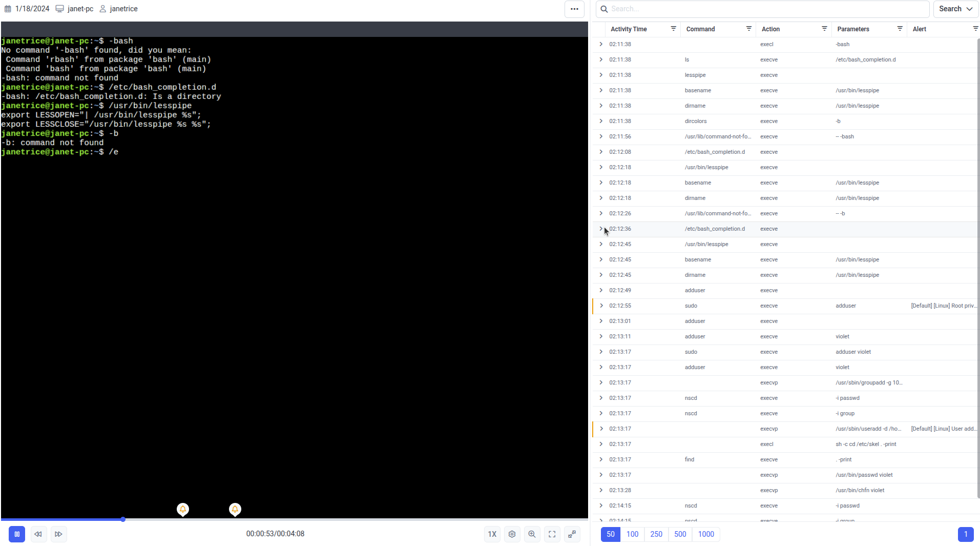Open the three-dots more options menu

coord(574,9)
